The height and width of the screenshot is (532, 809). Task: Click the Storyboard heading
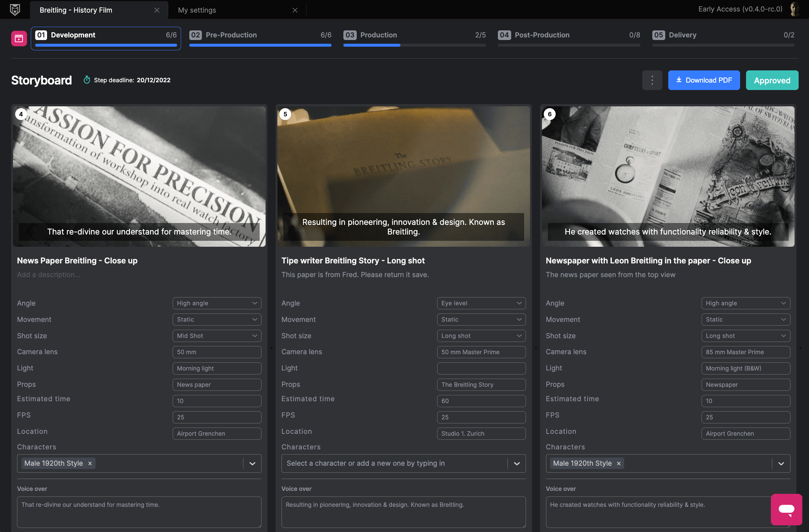click(41, 80)
